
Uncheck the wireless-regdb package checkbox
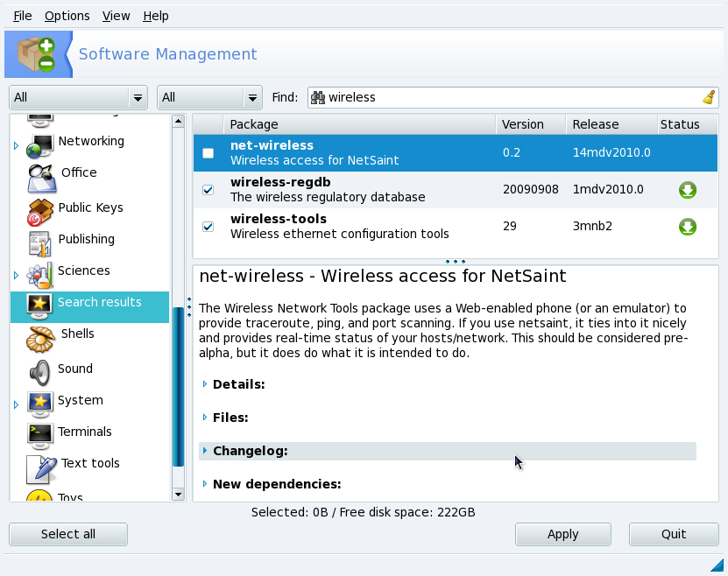tap(208, 190)
